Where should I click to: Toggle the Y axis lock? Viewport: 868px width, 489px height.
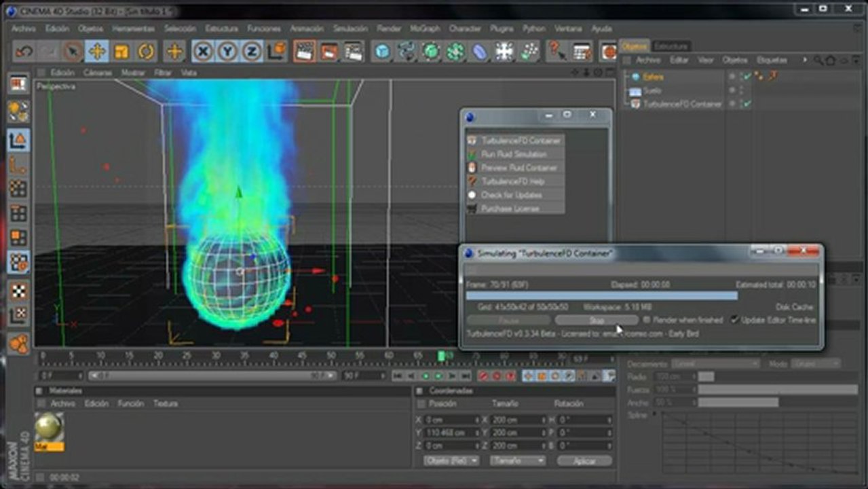(x=227, y=52)
